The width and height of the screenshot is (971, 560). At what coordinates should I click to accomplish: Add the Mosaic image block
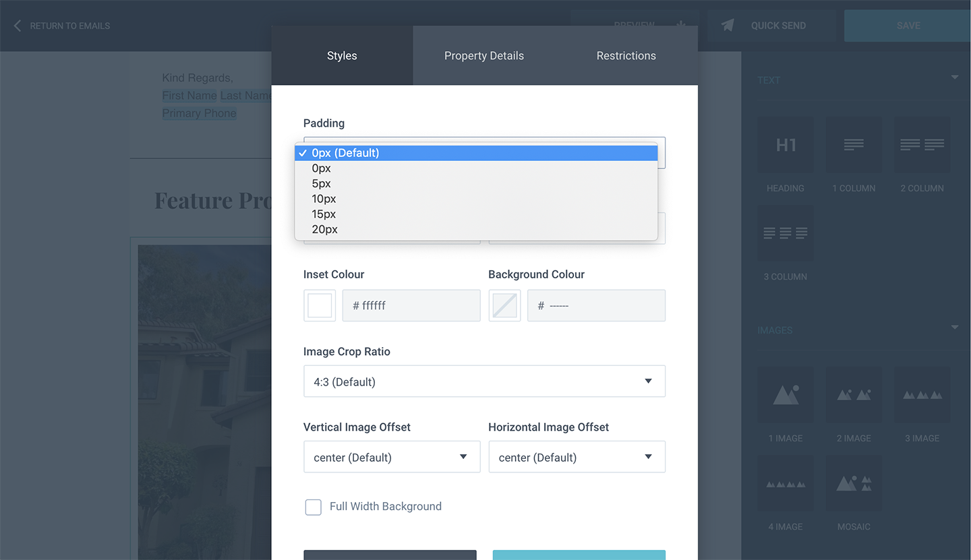(853, 483)
